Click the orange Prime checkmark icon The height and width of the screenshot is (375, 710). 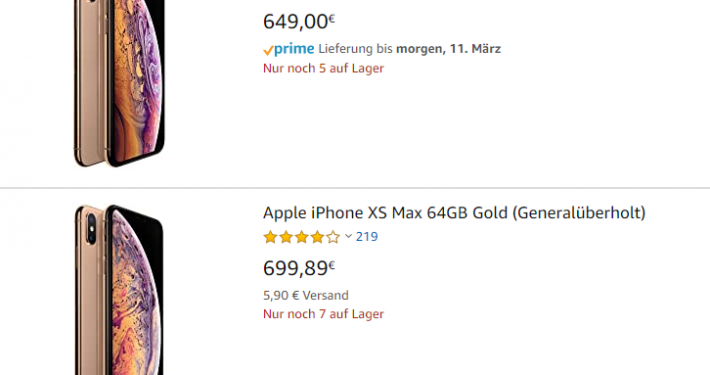tap(268, 50)
